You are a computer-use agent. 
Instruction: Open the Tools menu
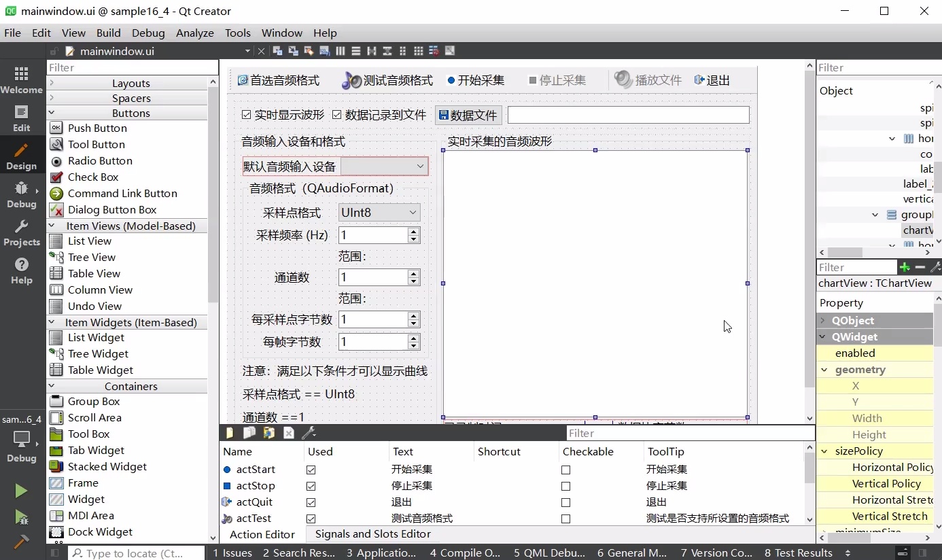(238, 33)
